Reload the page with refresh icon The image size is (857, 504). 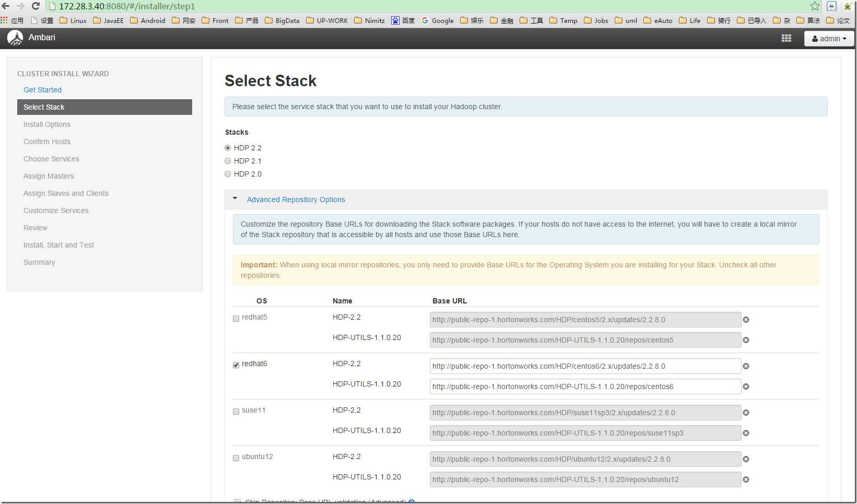[36, 6]
